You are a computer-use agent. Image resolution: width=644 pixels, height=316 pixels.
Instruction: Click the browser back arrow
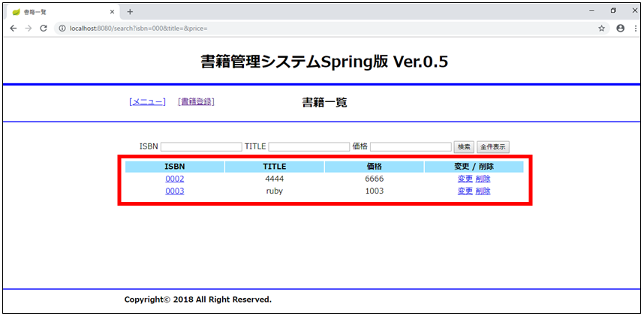[13, 28]
